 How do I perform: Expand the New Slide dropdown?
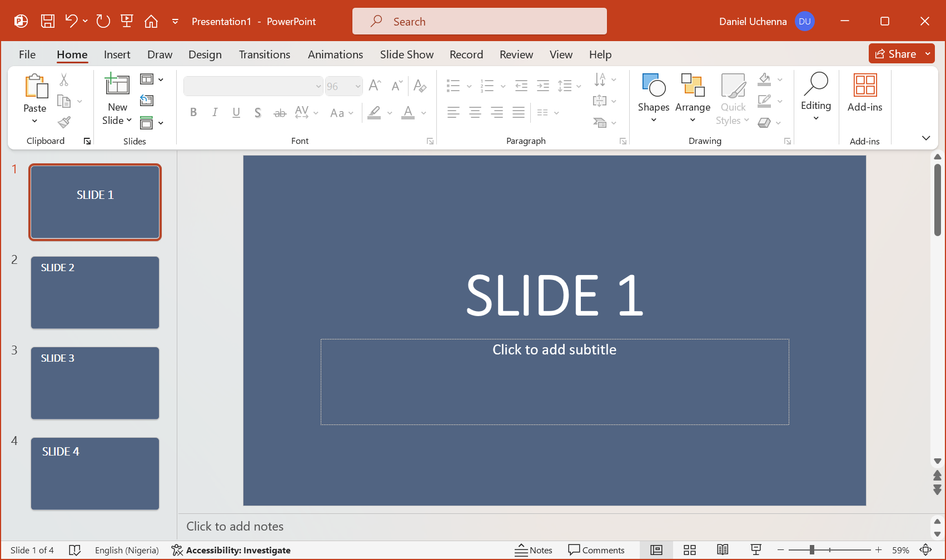[x=129, y=120]
